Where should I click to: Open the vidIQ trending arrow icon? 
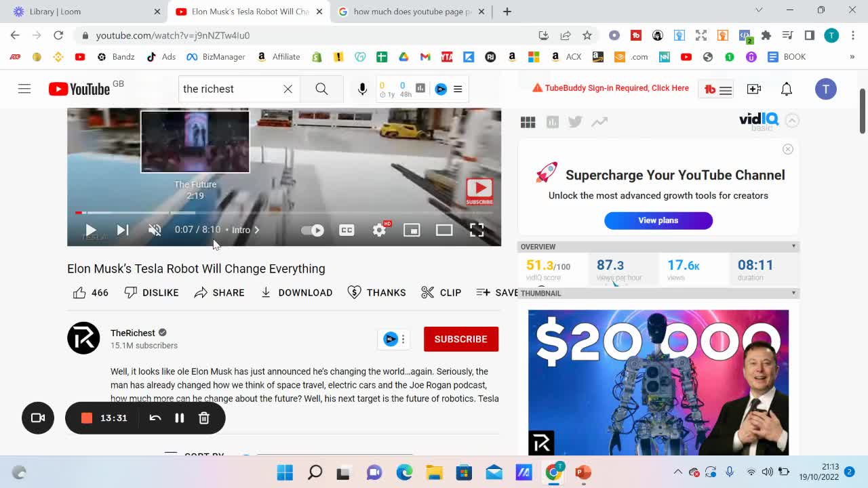point(599,122)
